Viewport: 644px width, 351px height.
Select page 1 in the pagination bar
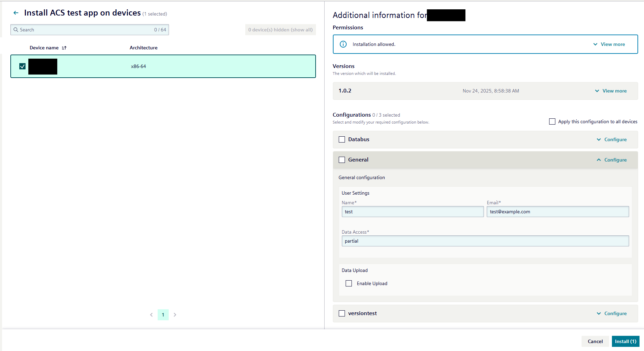(163, 314)
